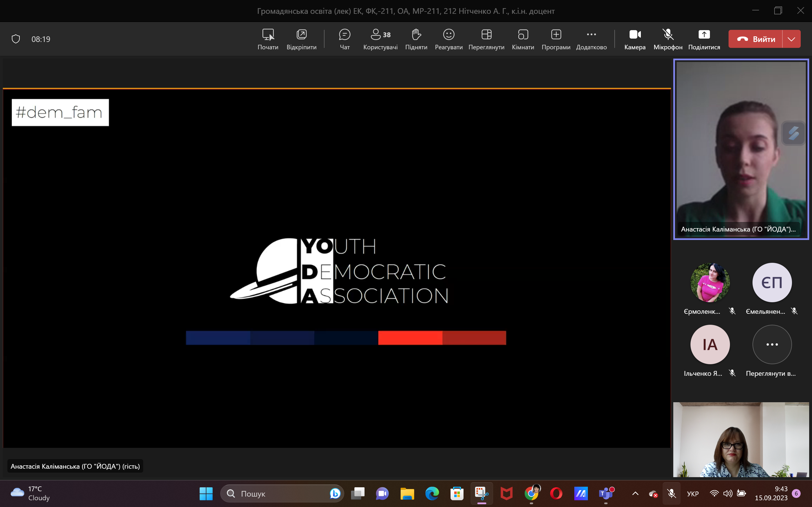The image size is (812, 507).
Task: Expand the dropdown arrow beside Вийти
Action: [791, 39]
